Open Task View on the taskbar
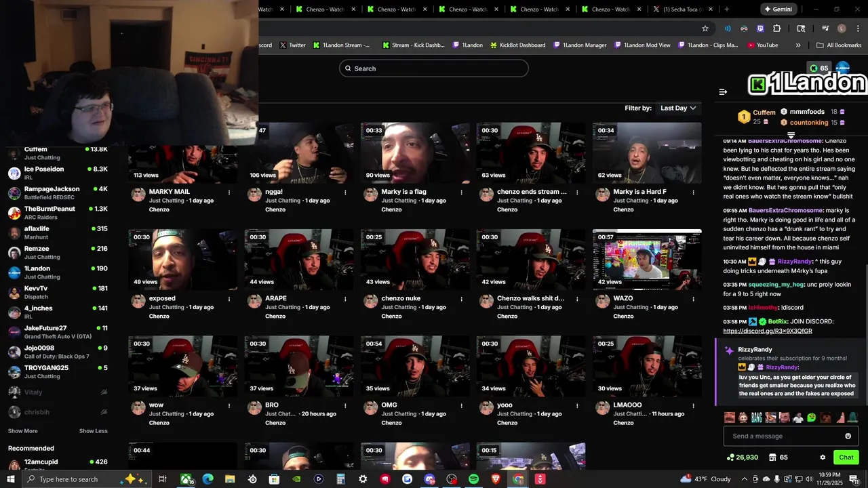Screen dimensions: 868x488 click(x=163, y=479)
